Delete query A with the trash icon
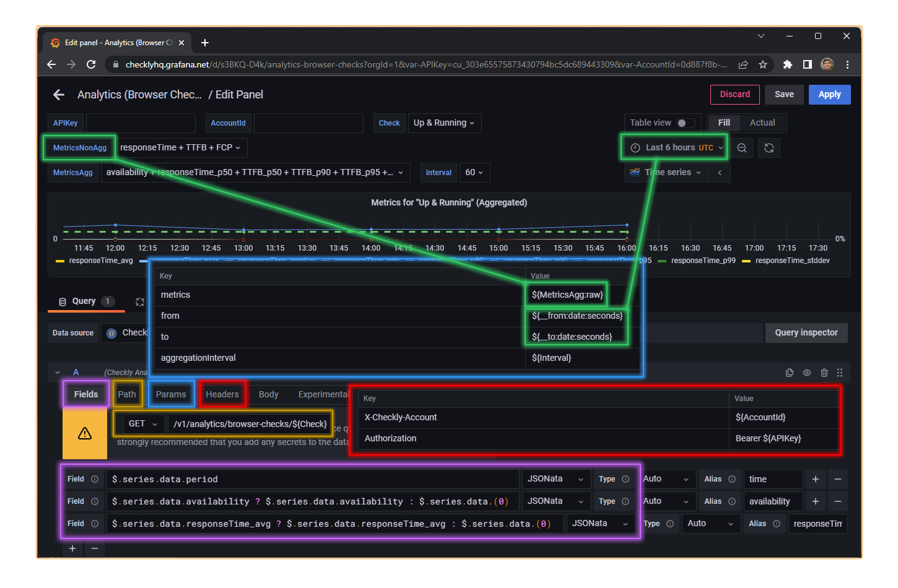 [x=824, y=373]
